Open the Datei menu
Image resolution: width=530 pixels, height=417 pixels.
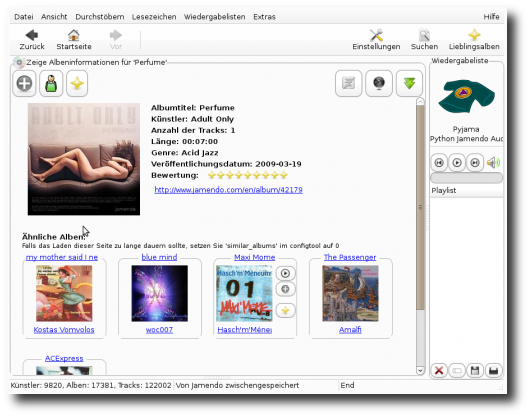point(24,17)
